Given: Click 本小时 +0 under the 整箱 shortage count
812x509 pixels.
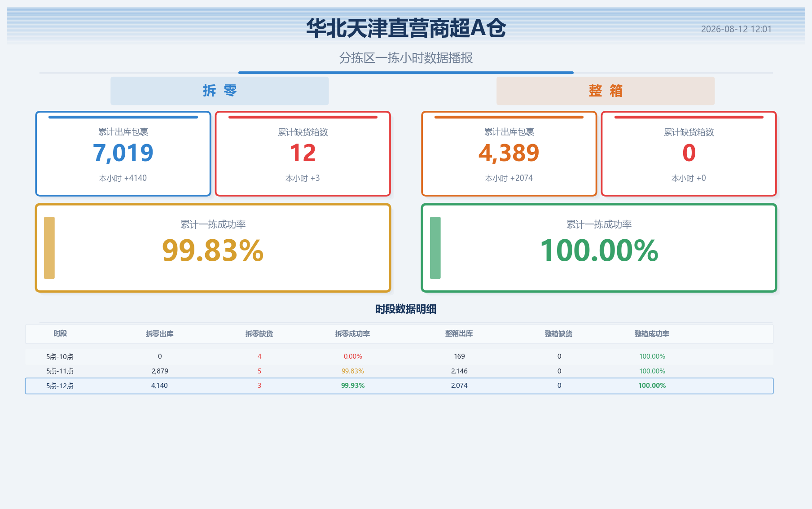Looking at the screenshot, I should coord(689,178).
